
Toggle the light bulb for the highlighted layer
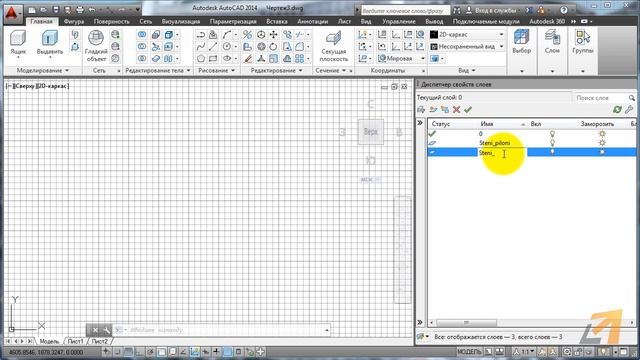click(552, 152)
